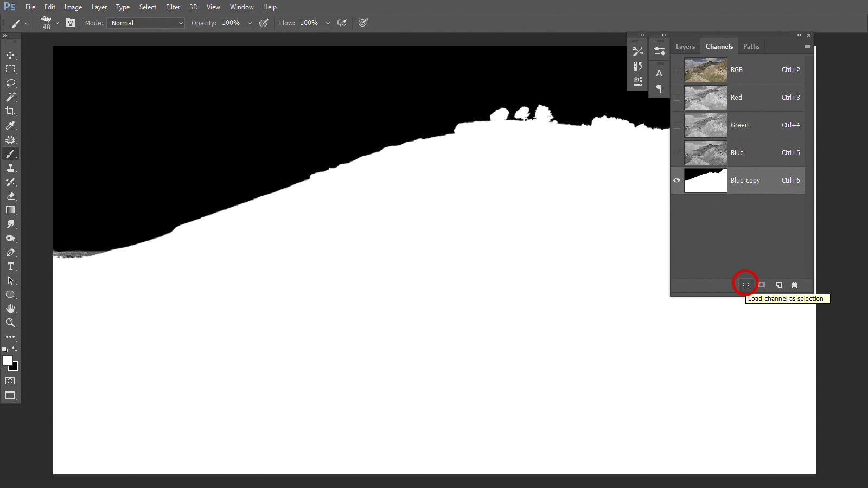The height and width of the screenshot is (488, 868).
Task: Show the RGB channel visibility
Action: (x=676, y=70)
